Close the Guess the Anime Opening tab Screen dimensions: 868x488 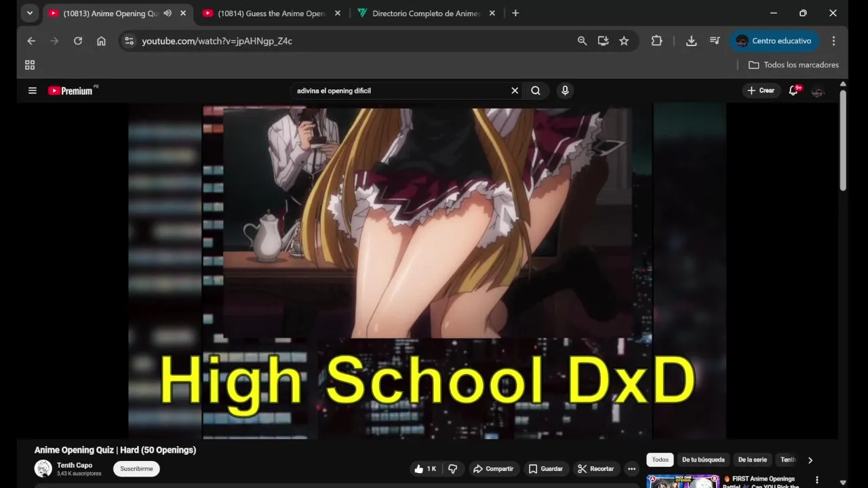pos(338,13)
